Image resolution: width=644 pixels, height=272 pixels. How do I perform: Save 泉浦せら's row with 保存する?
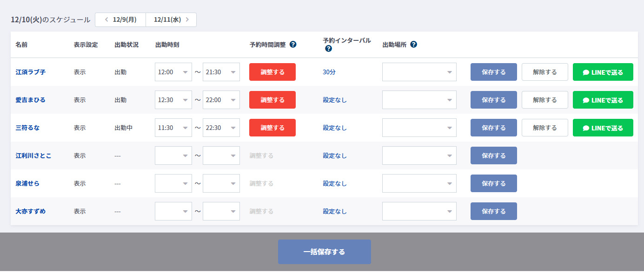click(x=493, y=183)
